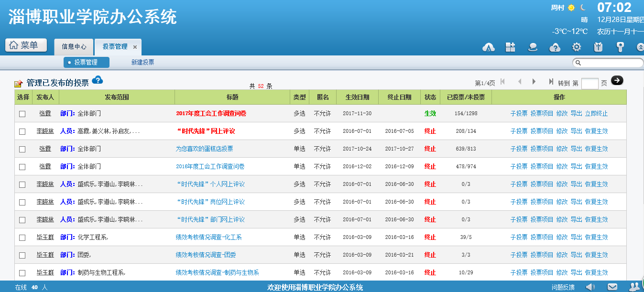Click the cloud help question-mark icon
Image resolution: width=644 pixels, height=292 pixels.
coord(555,47)
